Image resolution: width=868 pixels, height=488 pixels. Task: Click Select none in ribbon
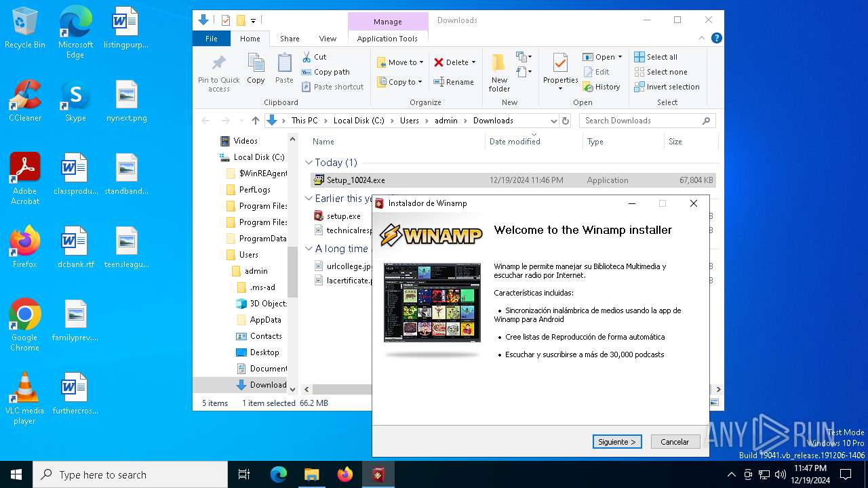(x=660, y=72)
